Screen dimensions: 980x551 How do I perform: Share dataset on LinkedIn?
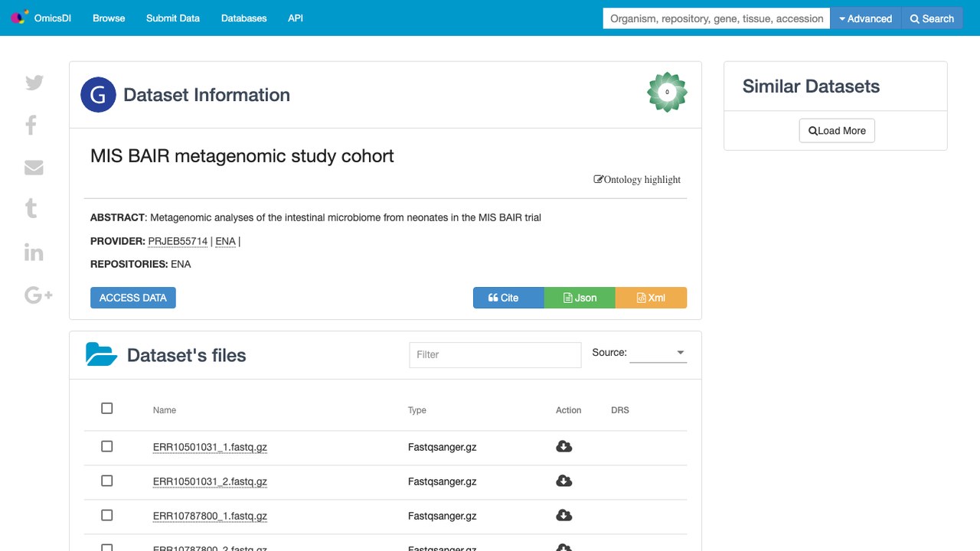click(34, 252)
